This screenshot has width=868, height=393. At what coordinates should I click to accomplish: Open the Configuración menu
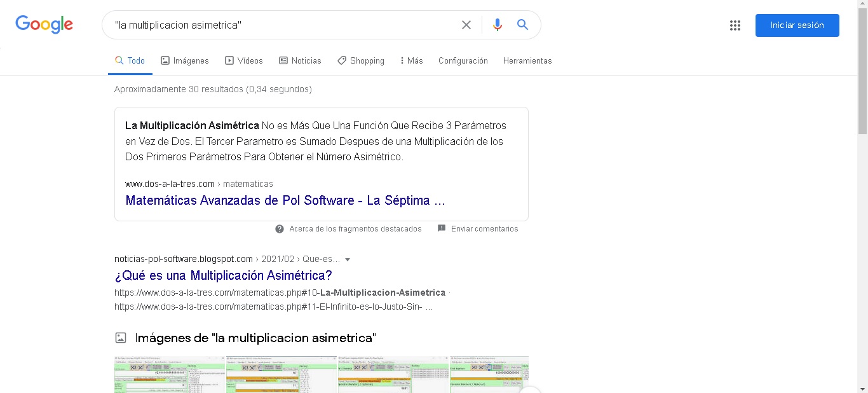click(463, 61)
